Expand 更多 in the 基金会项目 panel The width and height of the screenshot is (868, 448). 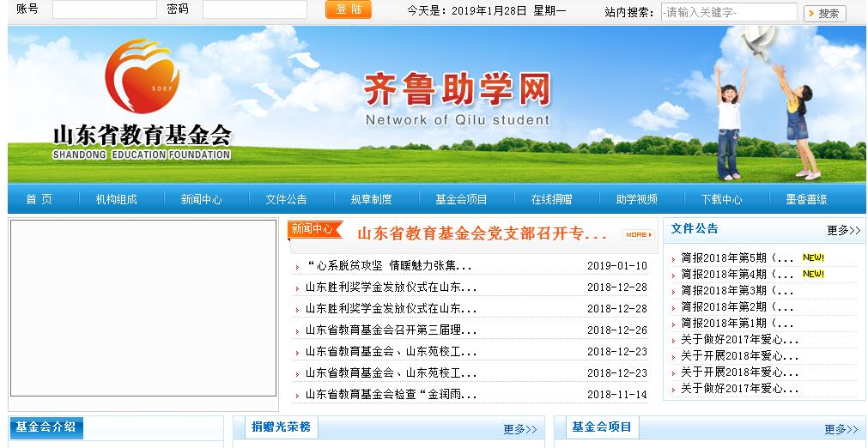click(841, 429)
